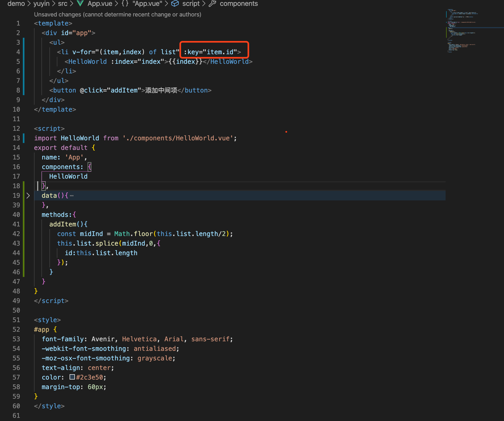Click the opening <style> tag

pyautogui.click(x=47, y=320)
